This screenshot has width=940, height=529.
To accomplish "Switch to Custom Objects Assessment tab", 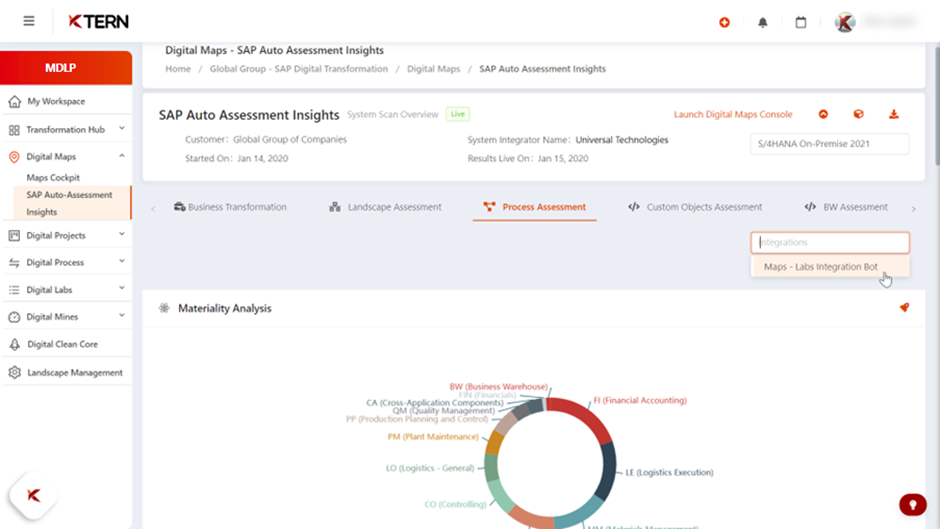I will click(695, 207).
